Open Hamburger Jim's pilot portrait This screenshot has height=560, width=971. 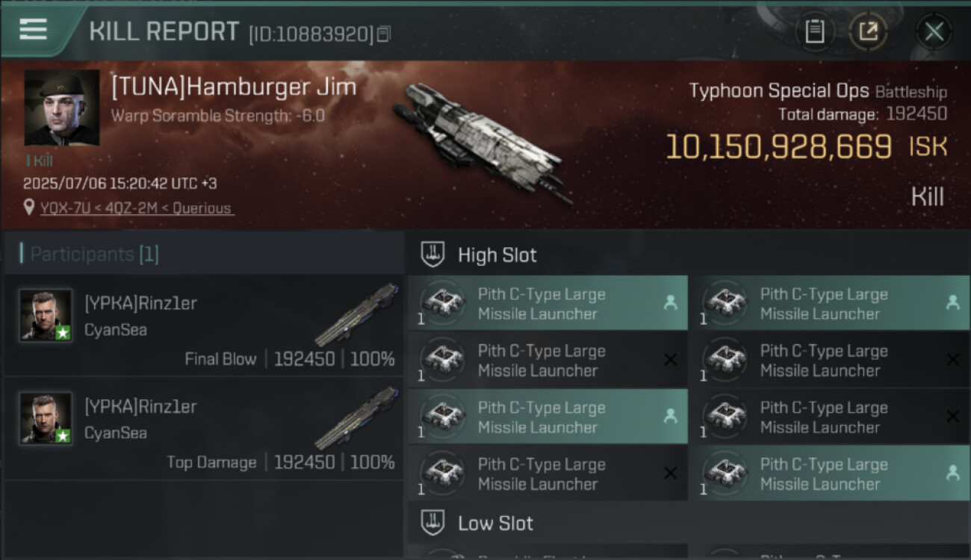coord(62,108)
